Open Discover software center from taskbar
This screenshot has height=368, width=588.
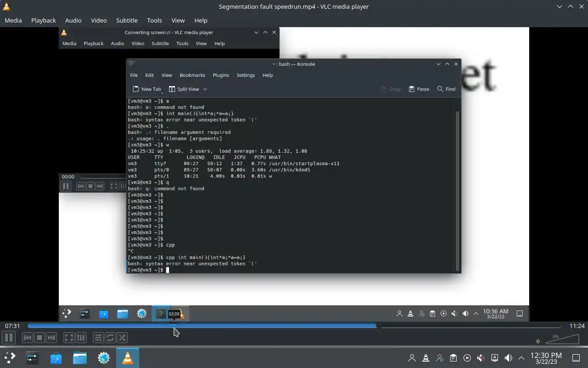click(56, 358)
